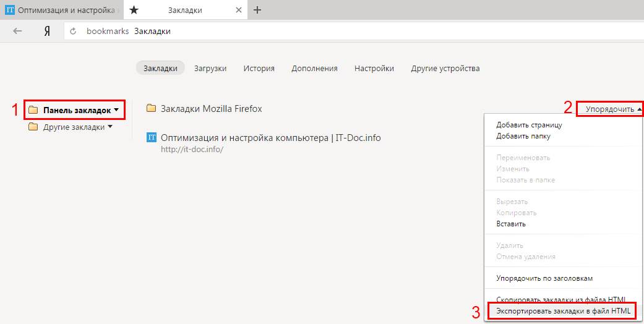Click the disabled Удалить menu entry
This screenshot has height=324, width=644.
pyautogui.click(x=509, y=245)
